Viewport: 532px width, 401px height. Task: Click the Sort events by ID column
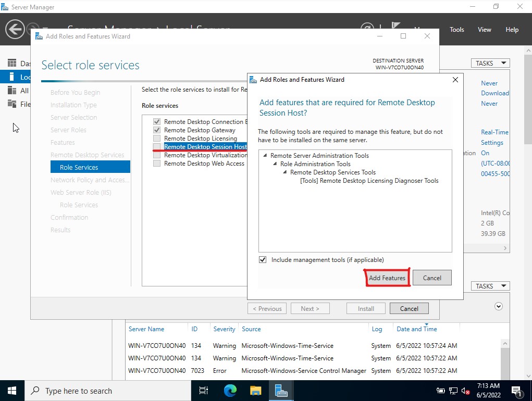click(x=194, y=329)
